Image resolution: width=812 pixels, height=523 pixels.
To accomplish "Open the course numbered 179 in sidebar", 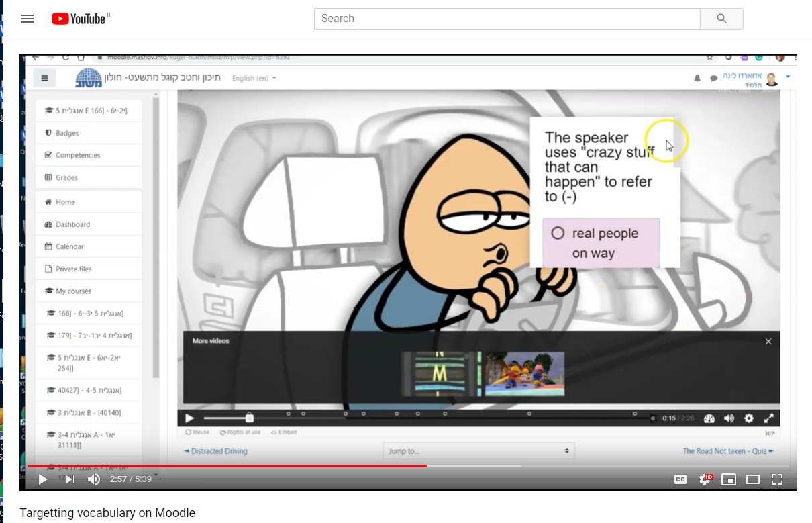I will 89,335.
